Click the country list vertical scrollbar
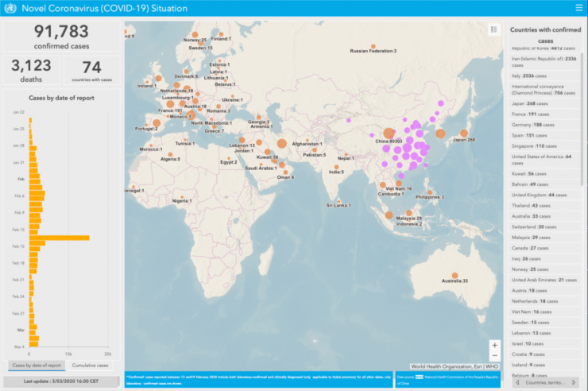The height and width of the screenshot is (391, 588). [x=584, y=119]
